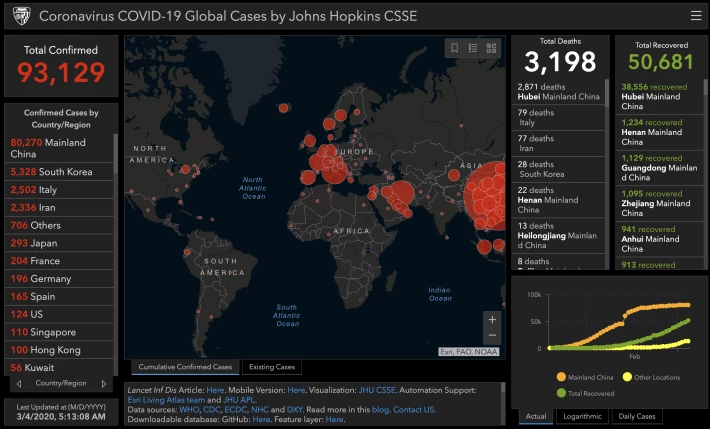The image size is (710, 429).
Task: Show the map legend list icon
Action: pyautogui.click(x=473, y=48)
